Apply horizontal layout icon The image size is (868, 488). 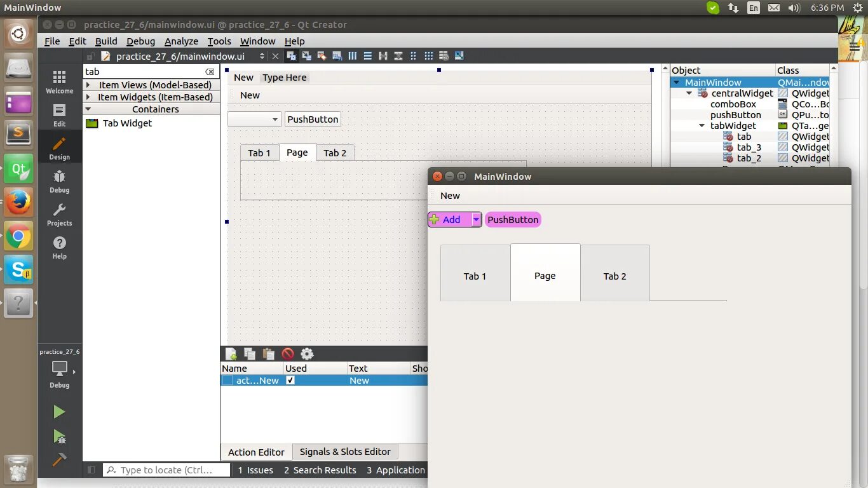coord(352,56)
